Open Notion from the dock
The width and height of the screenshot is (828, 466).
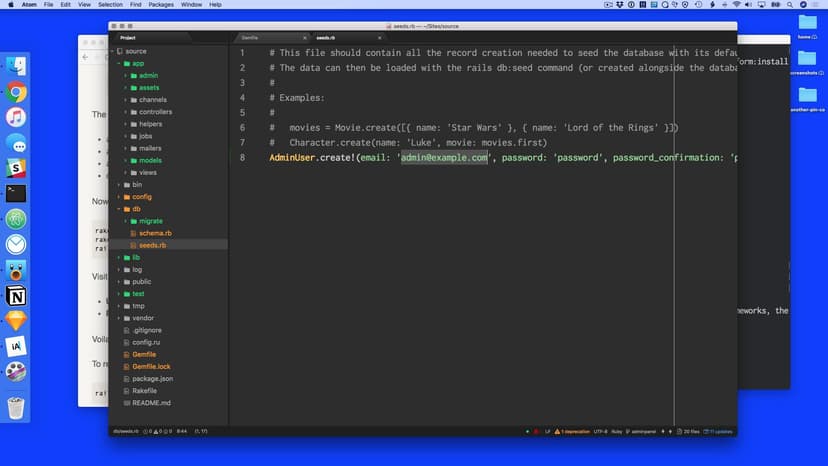coord(16,296)
